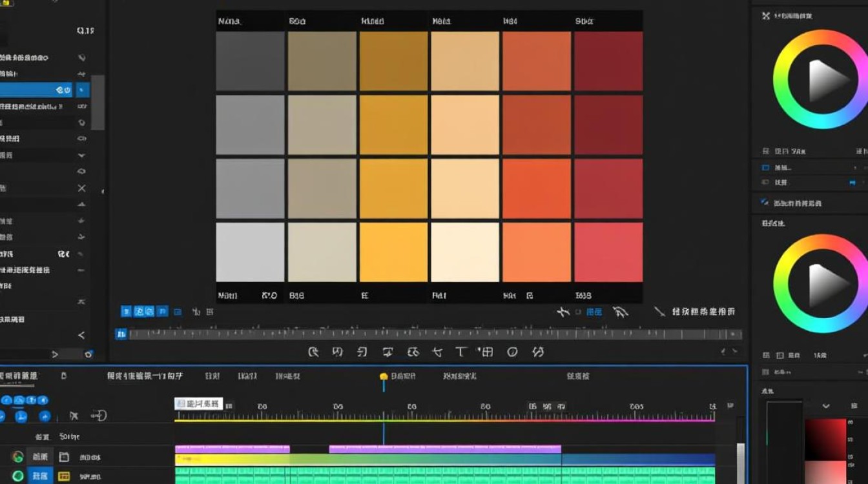The image size is (868, 484).
Task: Pick the dark red swatch in the top grid row
Action: pyautogui.click(x=608, y=61)
